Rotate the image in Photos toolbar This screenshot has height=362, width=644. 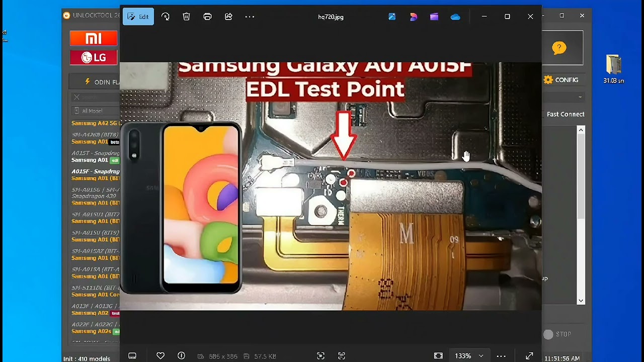(166, 17)
